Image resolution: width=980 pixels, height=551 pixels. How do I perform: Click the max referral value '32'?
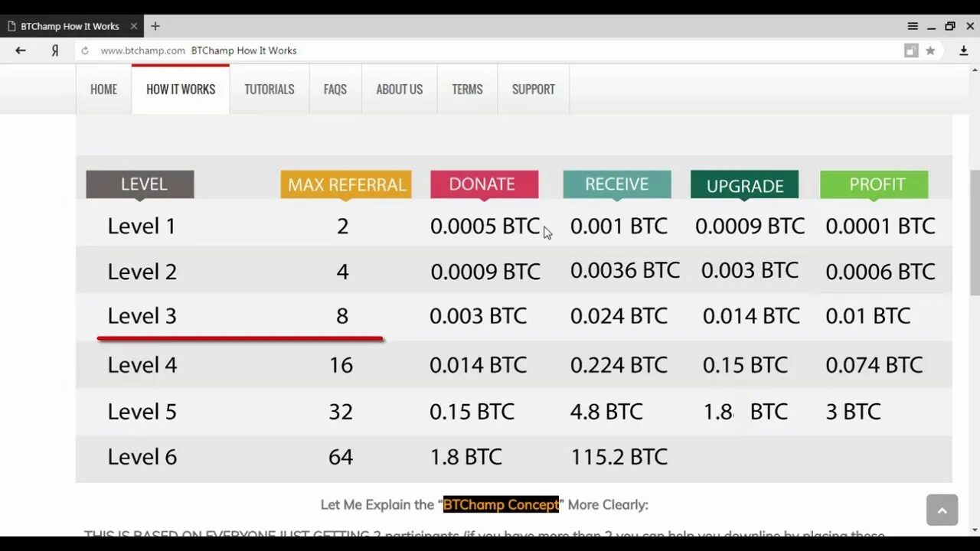tap(341, 411)
